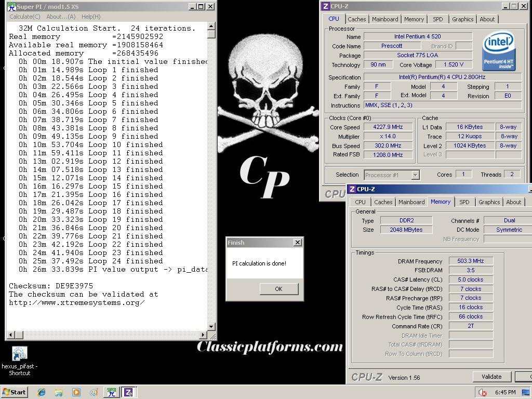Select the Super PI taskbar button
Viewport: 532px width, 399px height.
[112, 392]
